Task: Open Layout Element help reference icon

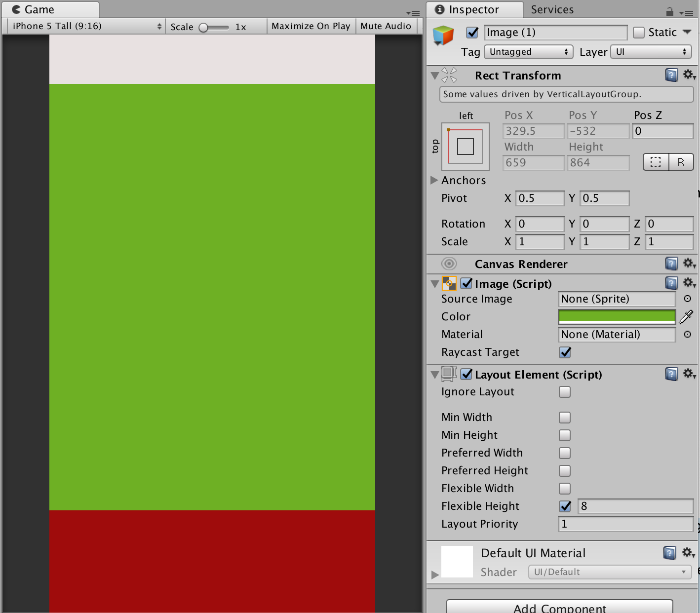Action: pos(671,374)
